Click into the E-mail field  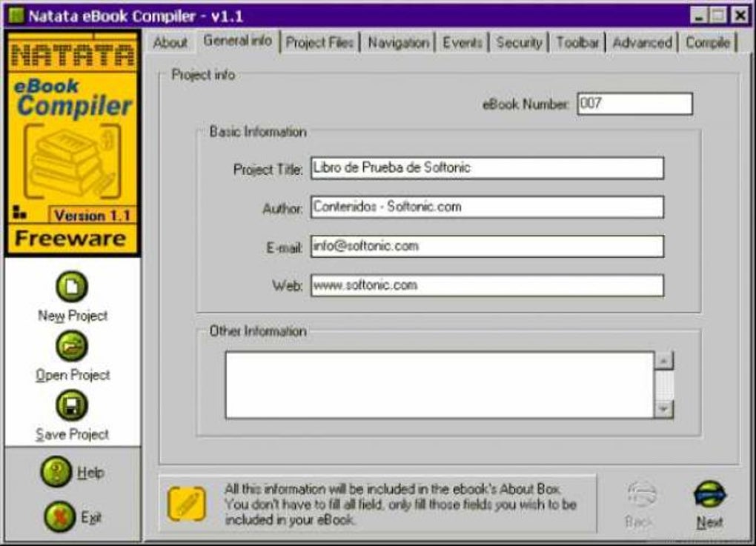tap(487, 246)
